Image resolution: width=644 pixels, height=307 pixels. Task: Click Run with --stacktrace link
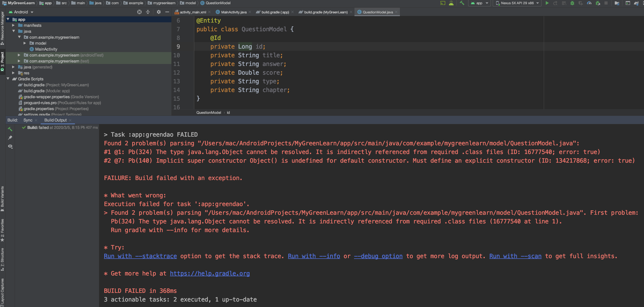[x=140, y=256]
